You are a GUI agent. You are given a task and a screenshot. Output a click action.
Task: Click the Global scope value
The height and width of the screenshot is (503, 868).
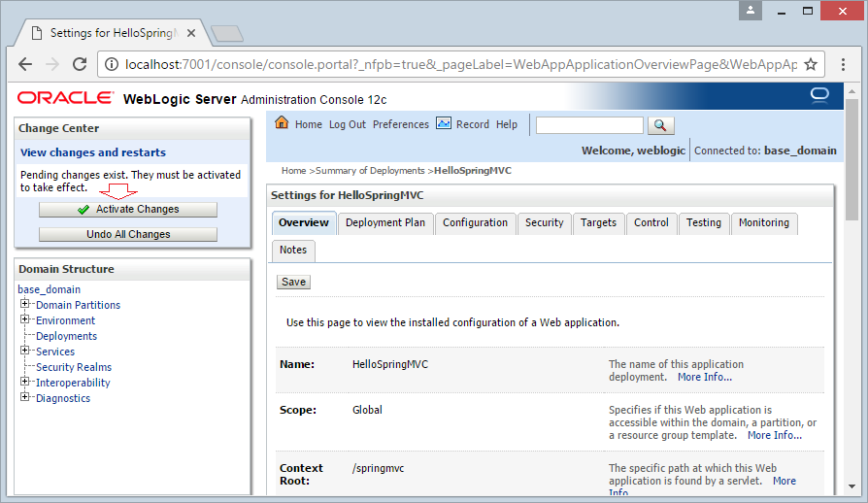click(x=367, y=410)
